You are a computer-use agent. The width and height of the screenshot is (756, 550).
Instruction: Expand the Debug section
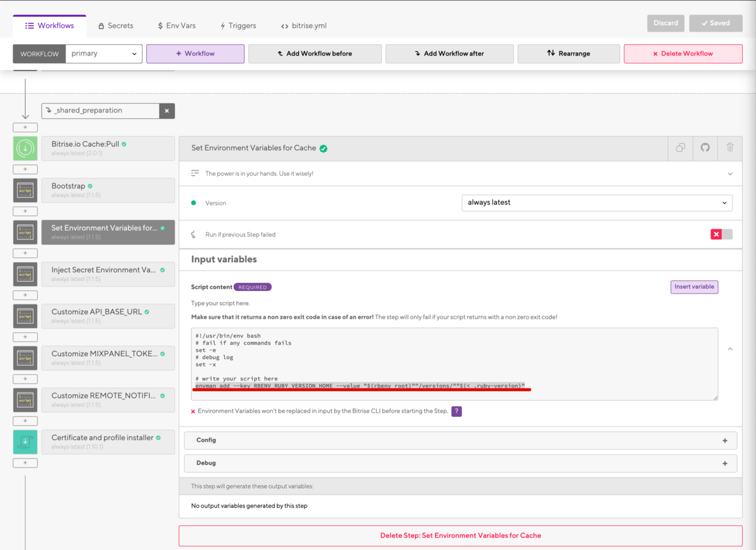[461, 463]
